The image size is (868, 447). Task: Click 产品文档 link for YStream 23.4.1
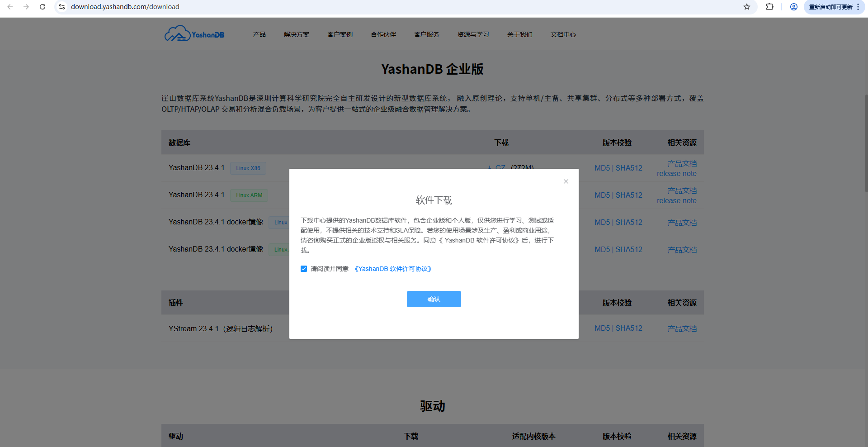(x=682, y=328)
